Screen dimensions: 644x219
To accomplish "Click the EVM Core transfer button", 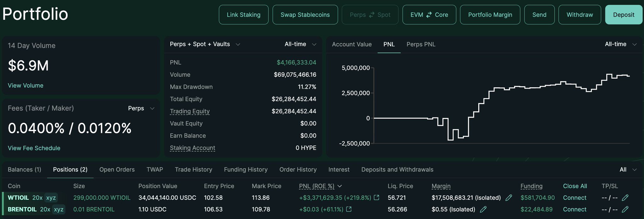I will click(x=429, y=15).
